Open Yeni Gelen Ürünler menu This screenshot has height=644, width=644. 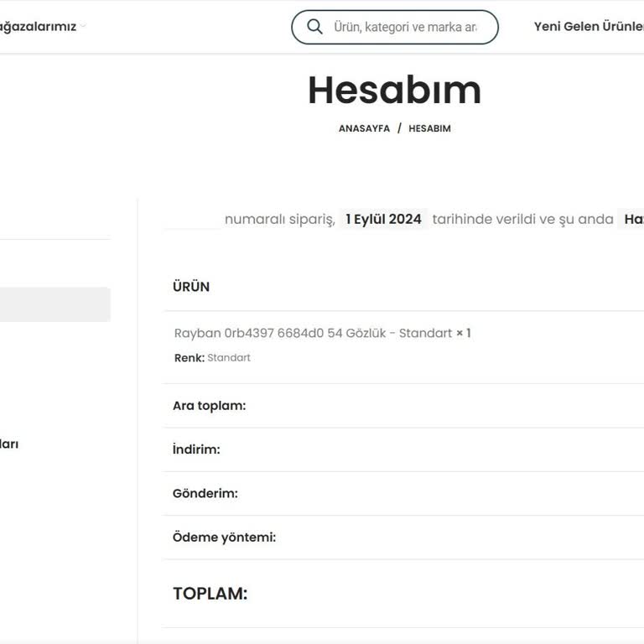(x=589, y=27)
